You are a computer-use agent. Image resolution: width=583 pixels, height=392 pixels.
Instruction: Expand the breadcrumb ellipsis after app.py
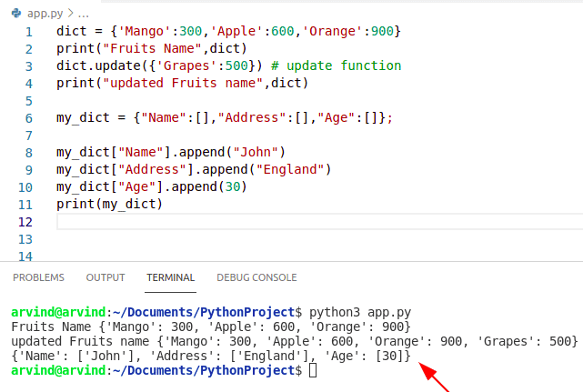click(x=84, y=15)
